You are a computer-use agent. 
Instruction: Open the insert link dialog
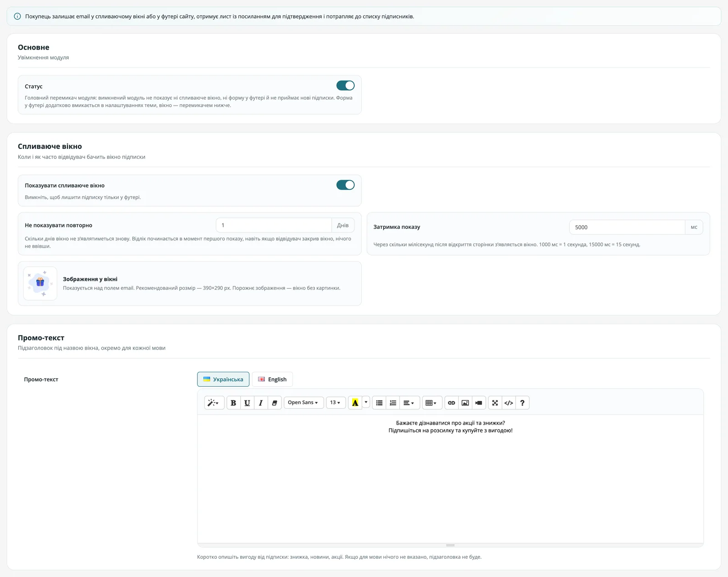(451, 403)
